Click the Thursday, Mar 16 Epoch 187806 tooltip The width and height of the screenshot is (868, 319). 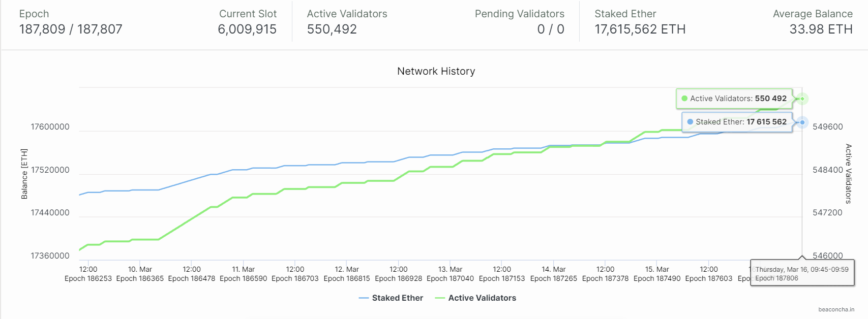802,273
